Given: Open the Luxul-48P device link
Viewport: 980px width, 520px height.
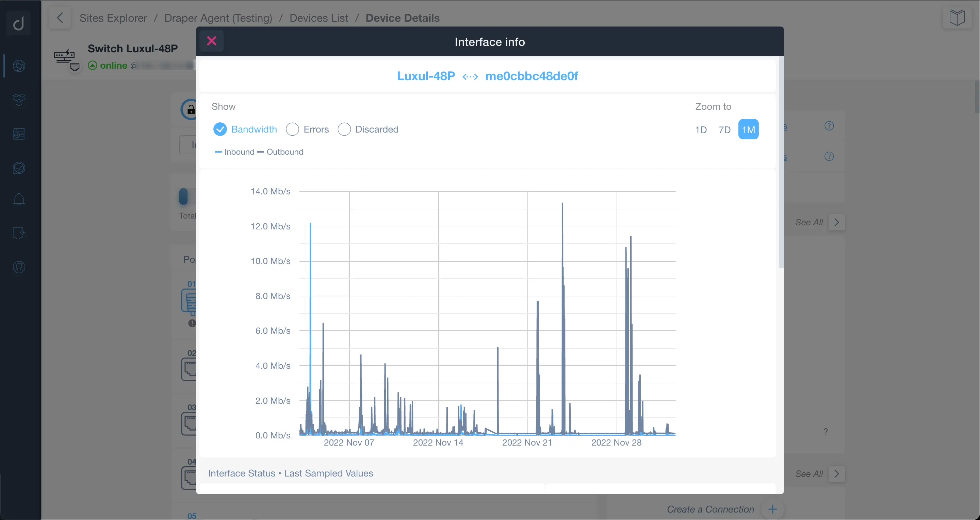Looking at the screenshot, I should tap(426, 76).
